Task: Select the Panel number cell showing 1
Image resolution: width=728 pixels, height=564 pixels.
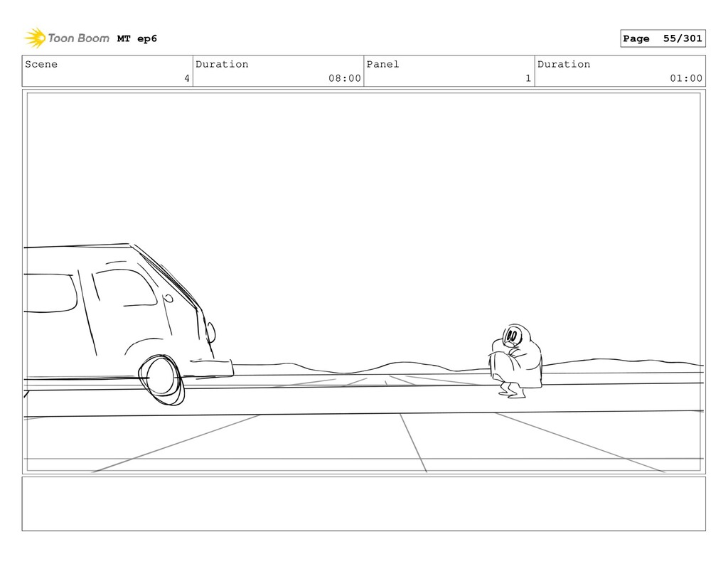Action: click(449, 71)
